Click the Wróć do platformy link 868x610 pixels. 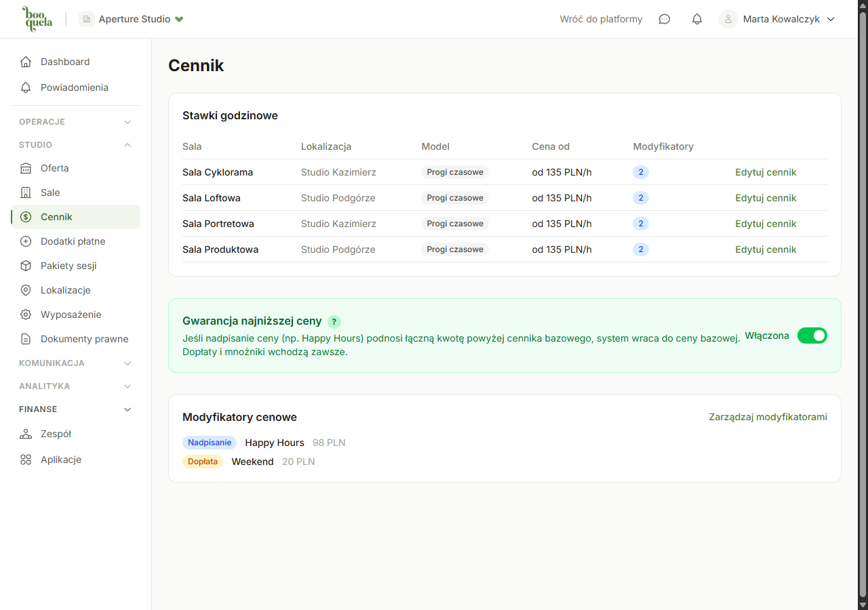coord(601,19)
